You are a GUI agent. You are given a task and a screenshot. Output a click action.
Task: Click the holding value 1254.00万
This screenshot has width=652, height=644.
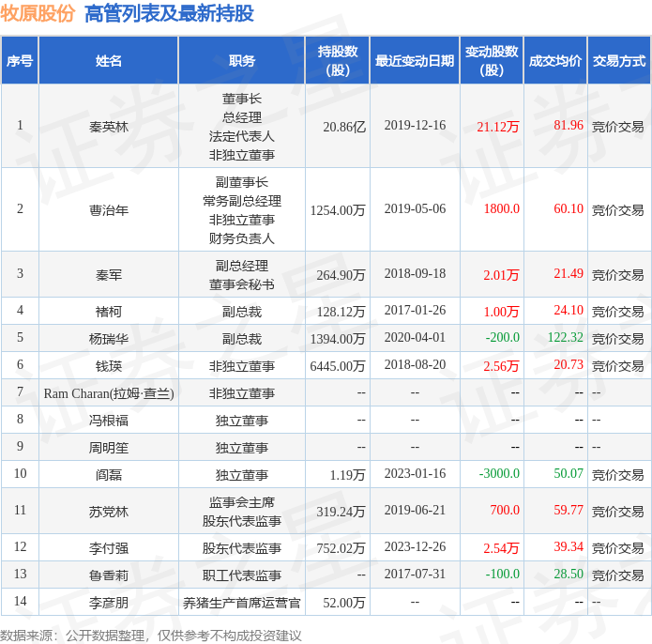[x=338, y=210]
